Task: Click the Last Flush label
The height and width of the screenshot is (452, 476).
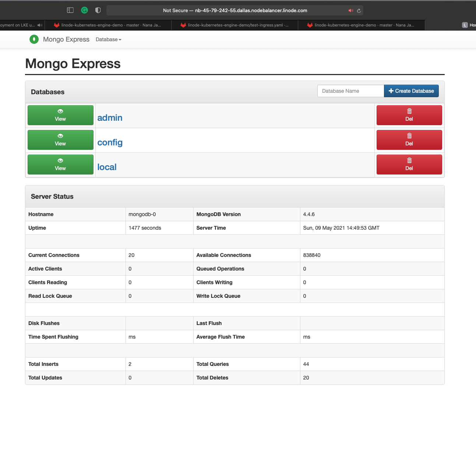Action: [209, 323]
